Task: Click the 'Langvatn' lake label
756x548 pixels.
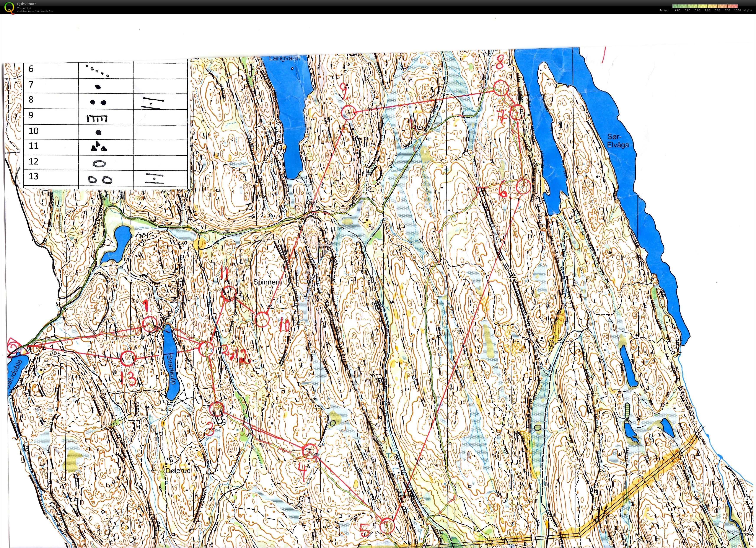Action: 284,58
